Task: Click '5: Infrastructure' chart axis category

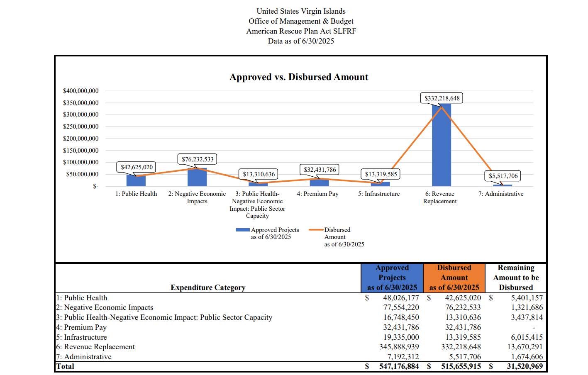Action: pos(379,194)
